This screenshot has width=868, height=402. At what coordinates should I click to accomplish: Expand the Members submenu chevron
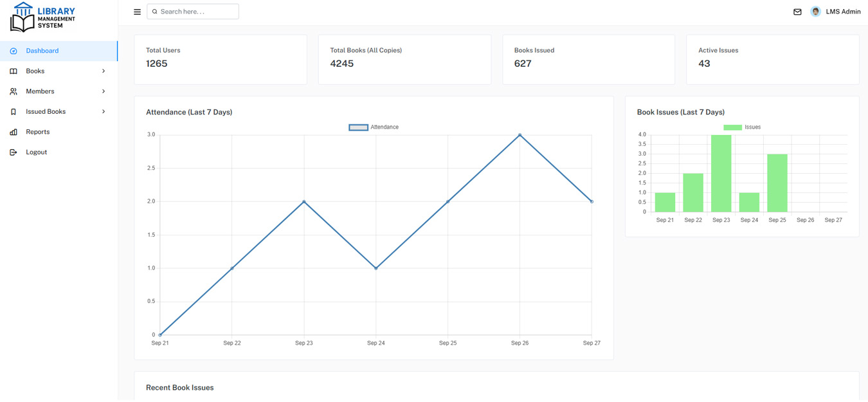tap(104, 91)
